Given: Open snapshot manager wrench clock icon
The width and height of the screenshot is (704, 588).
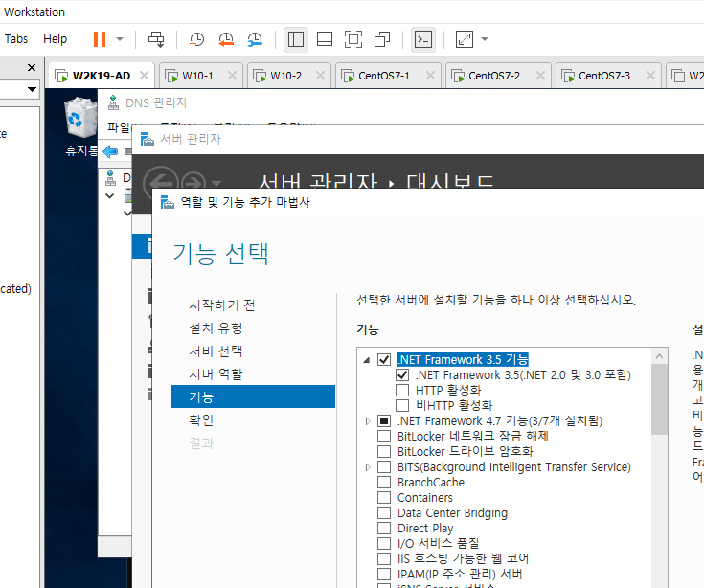Looking at the screenshot, I should coord(255,39).
